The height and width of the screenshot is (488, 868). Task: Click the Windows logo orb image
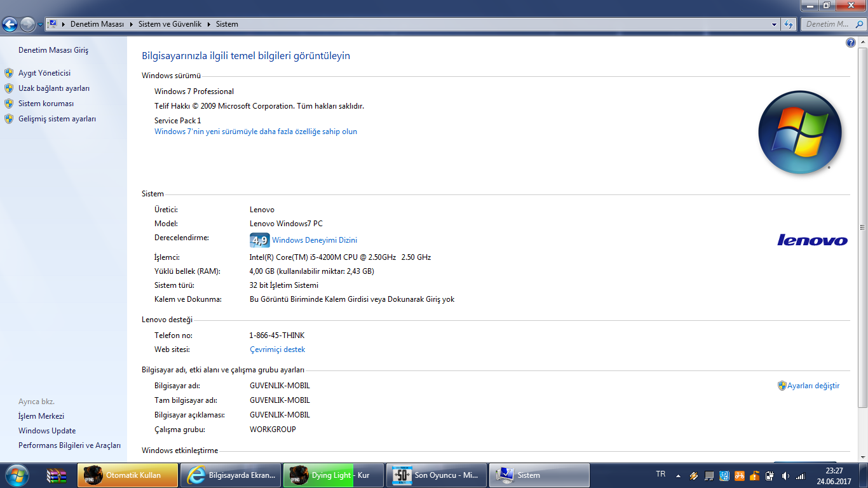[x=800, y=133]
